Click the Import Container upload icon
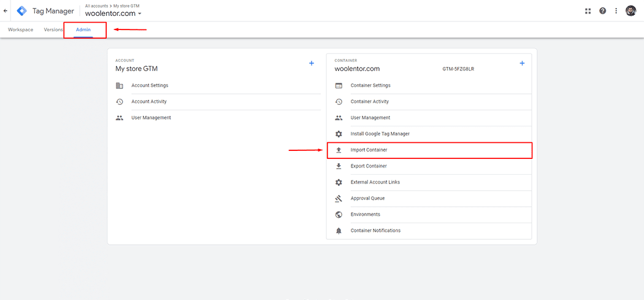 pyautogui.click(x=339, y=150)
